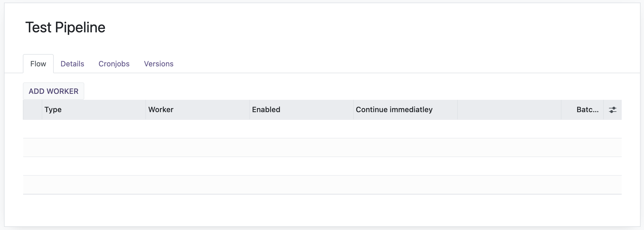Open the table column settings icon
644x230 pixels.
(612, 110)
